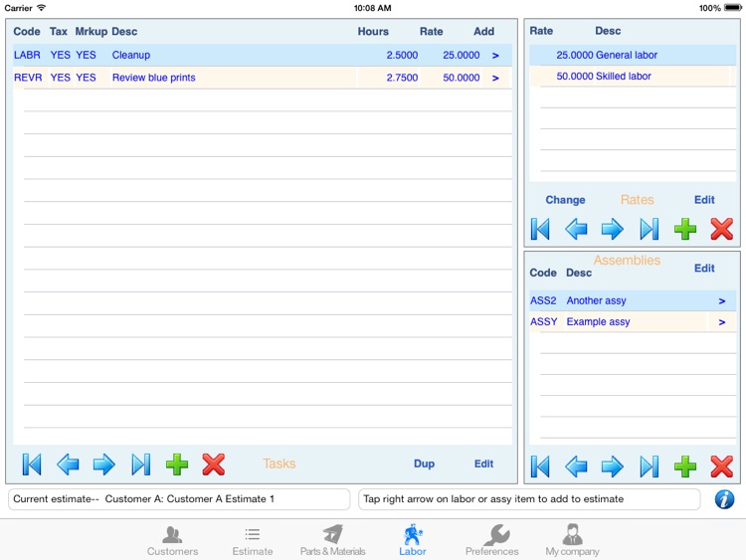Select the LABR code cell
The height and width of the screenshot is (560, 746).
click(27, 55)
